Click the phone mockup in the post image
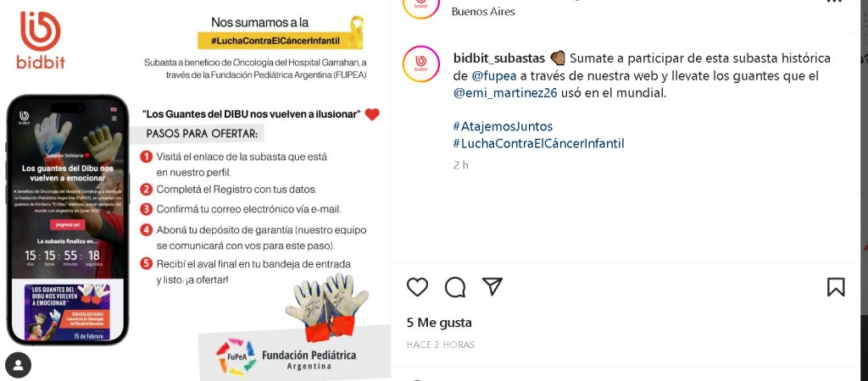 point(68,220)
